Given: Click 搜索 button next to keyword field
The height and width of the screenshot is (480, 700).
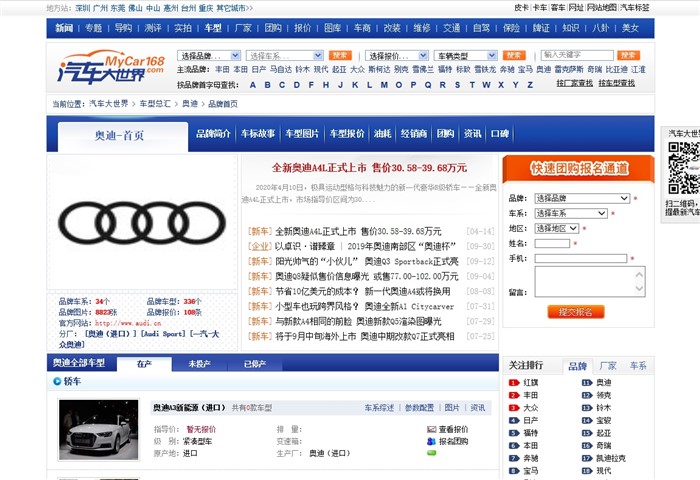Looking at the screenshot, I should click(629, 55).
